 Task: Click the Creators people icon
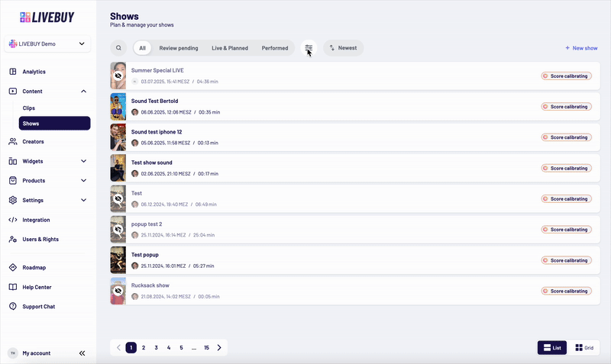point(13,142)
